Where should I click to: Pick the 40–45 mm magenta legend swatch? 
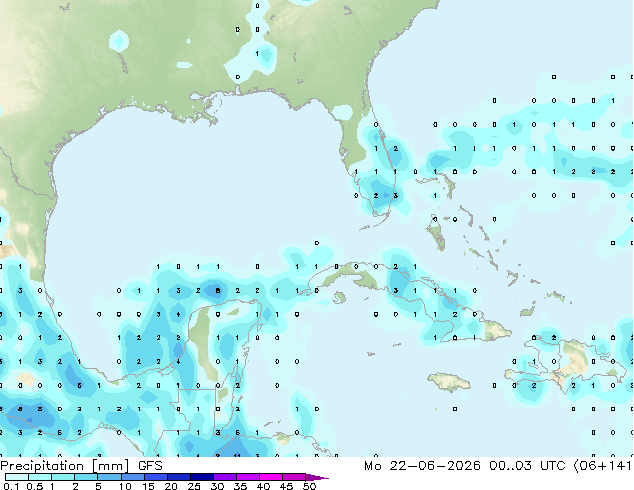pos(271,477)
